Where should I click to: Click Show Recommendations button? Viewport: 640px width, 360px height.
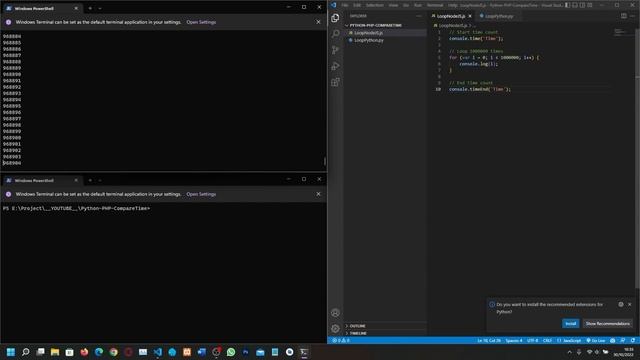click(x=607, y=324)
